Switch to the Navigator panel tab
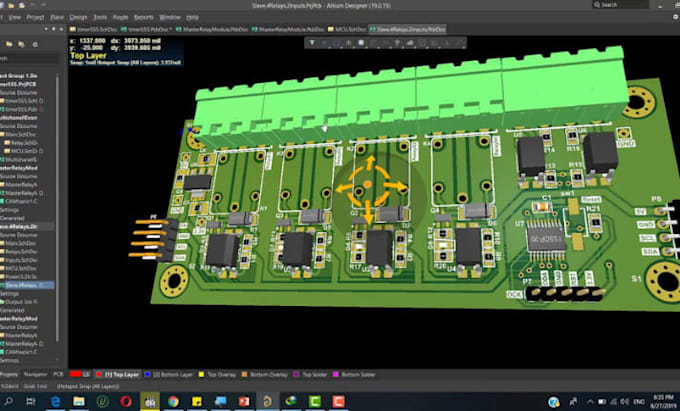 (35, 375)
